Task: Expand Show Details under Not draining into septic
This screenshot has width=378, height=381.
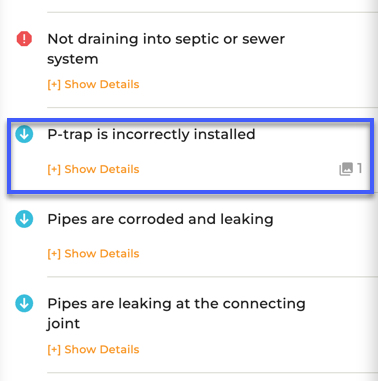Action: coord(93,84)
